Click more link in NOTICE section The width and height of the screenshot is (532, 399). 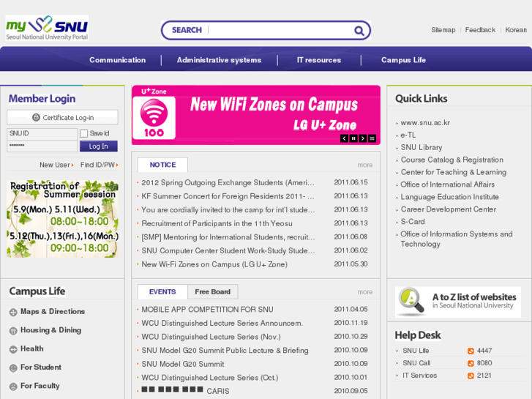(x=364, y=165)
